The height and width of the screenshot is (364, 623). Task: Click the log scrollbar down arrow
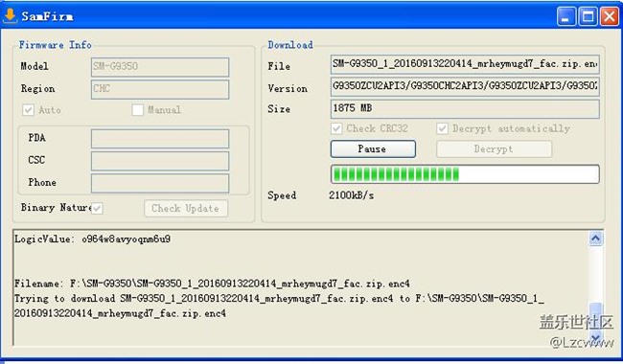point(595,338)
